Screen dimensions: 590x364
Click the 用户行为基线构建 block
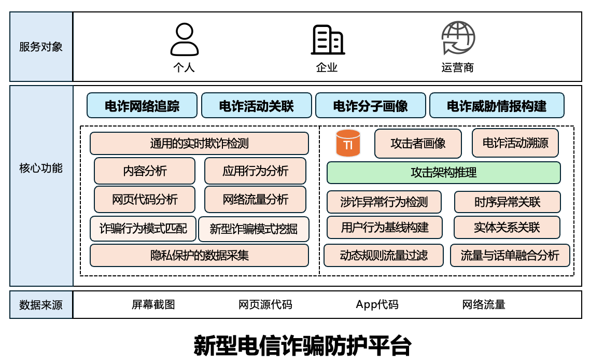click(385, 227)
